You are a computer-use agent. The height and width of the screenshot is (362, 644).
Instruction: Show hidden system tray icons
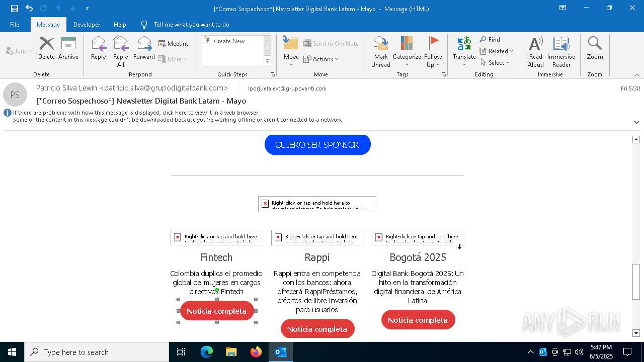click(530, 352)
